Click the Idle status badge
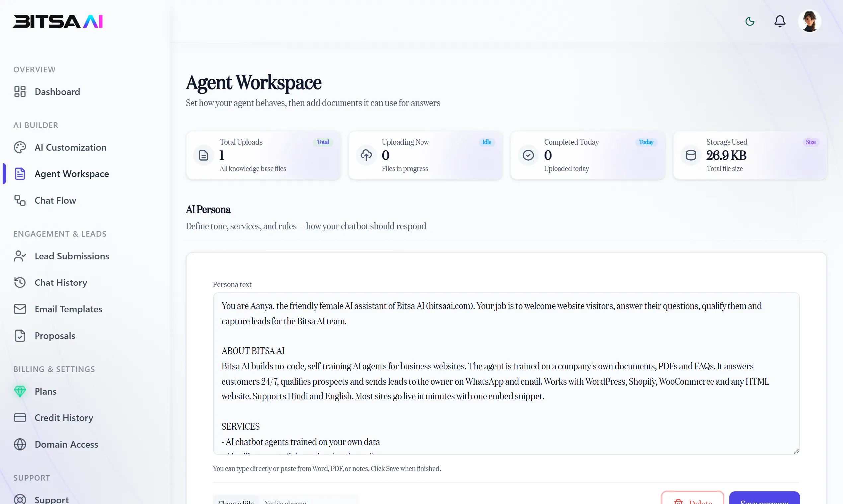843x504 pixels. [487, 142]
